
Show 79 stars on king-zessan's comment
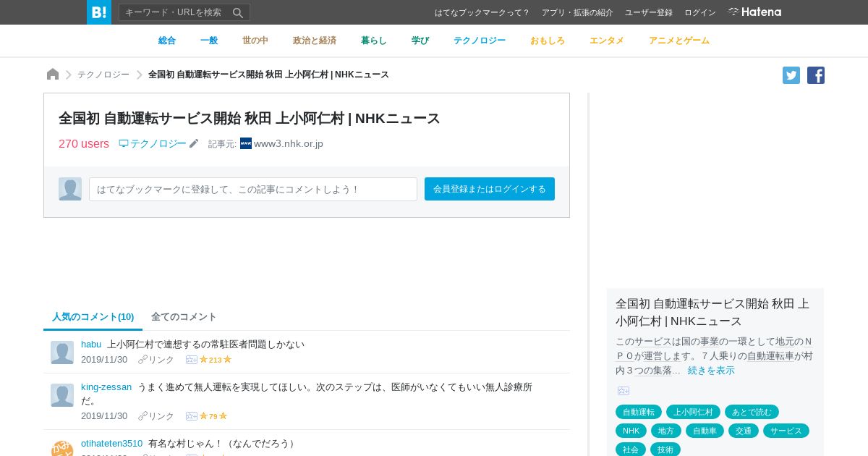pyautogui.click(x=213, y=416)
